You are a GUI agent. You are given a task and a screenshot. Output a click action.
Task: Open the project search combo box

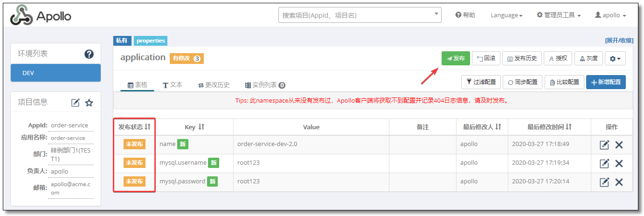[x=360, y=15]
